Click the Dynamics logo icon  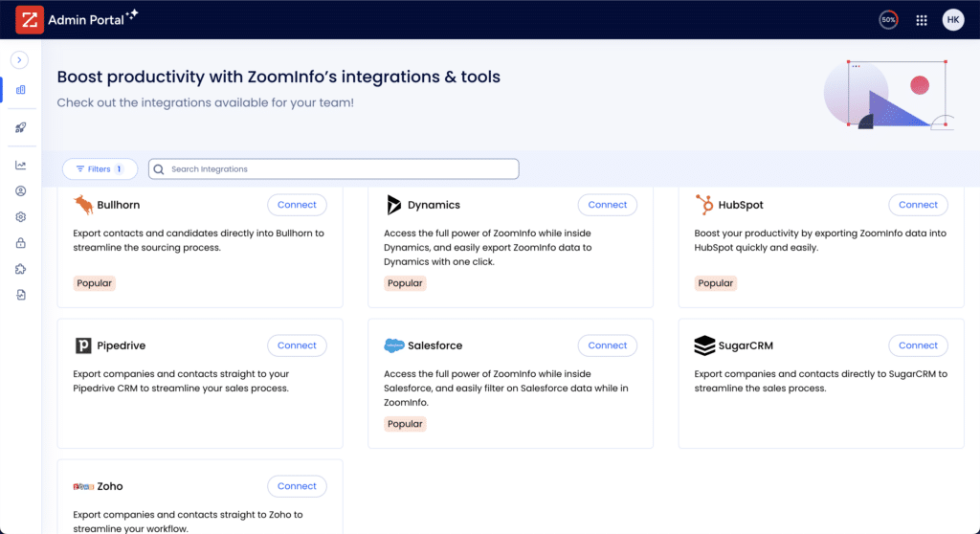pyautogui.click(x=393, y=205)
